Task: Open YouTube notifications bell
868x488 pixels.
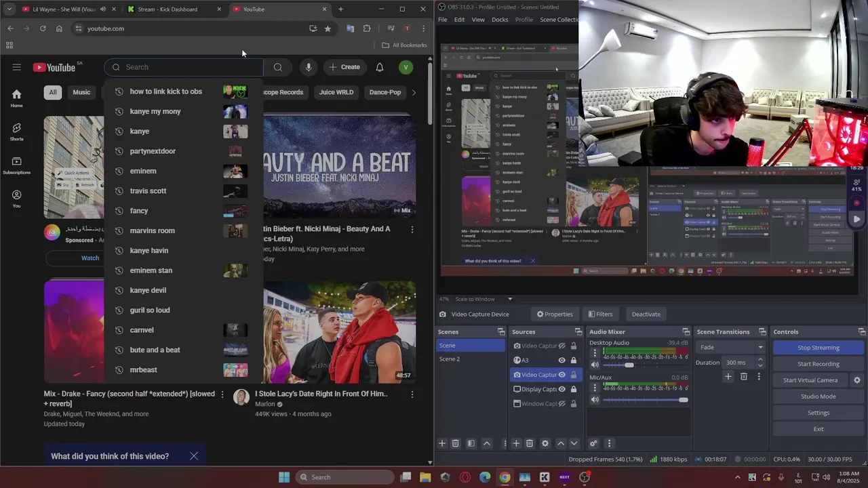Action: 380,67
